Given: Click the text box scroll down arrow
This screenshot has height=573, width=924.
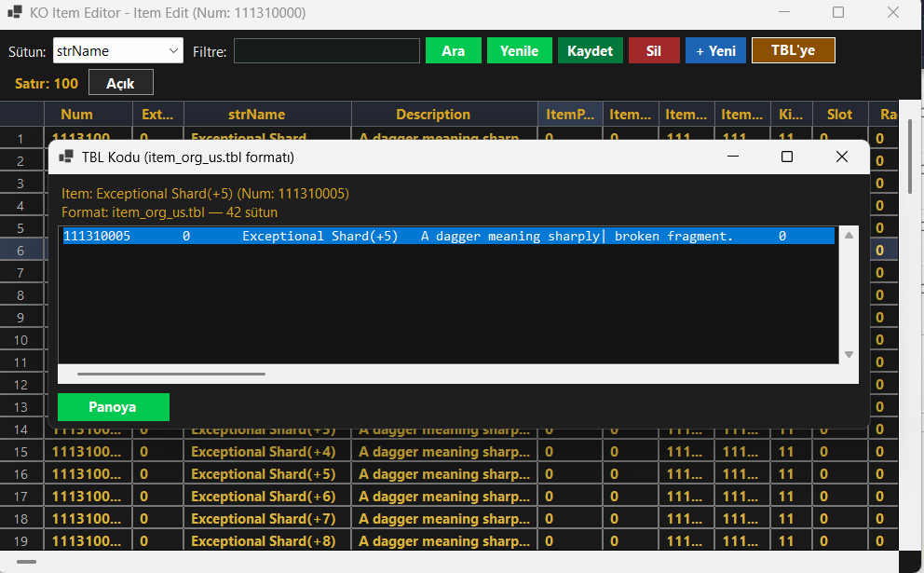Looking at the screenshot, I should (x=849, y=354).
